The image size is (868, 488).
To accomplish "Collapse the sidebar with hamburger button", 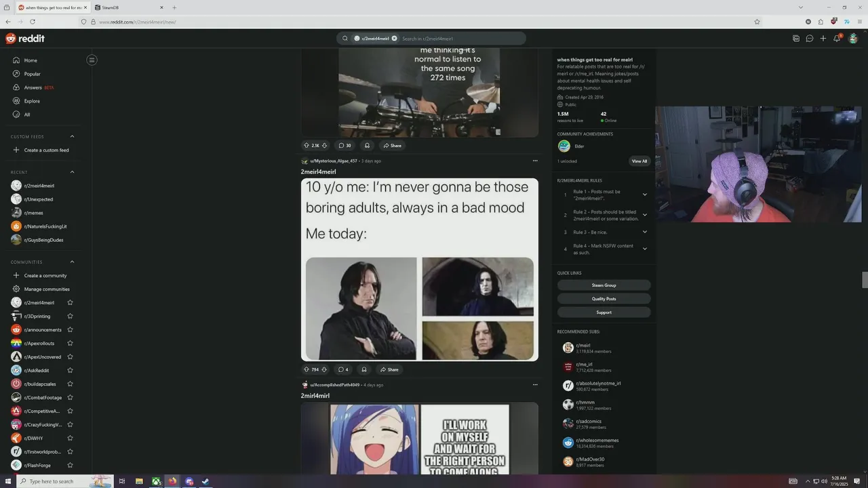I will pyautogui.click(x=92, y=60).
